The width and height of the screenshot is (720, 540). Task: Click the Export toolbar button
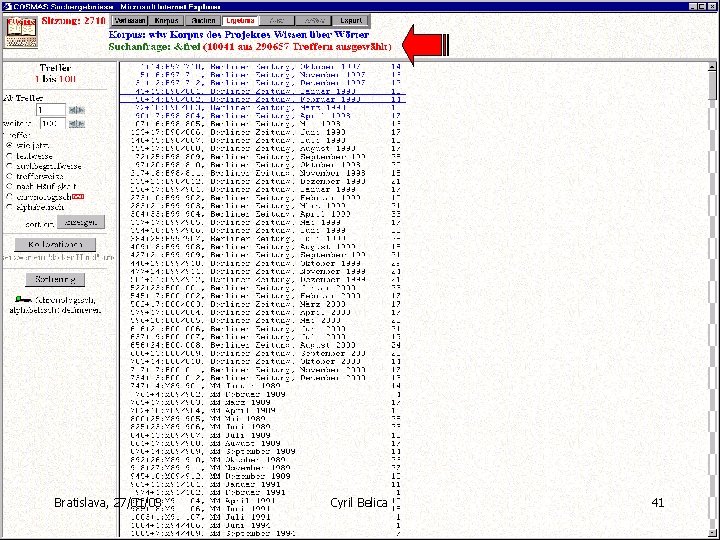pyautogui.click(x=351, y=21)
